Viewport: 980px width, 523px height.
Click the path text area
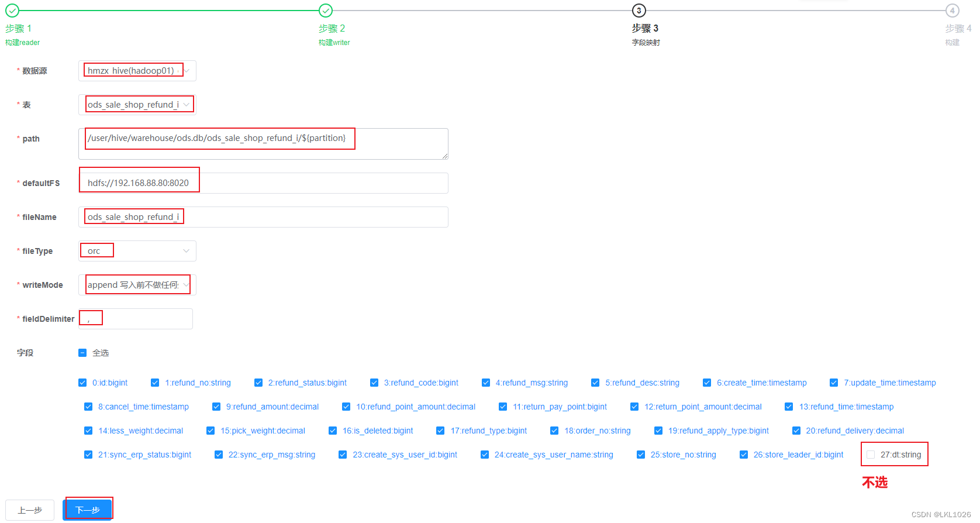pyautogui.click(x=263, y=144)
